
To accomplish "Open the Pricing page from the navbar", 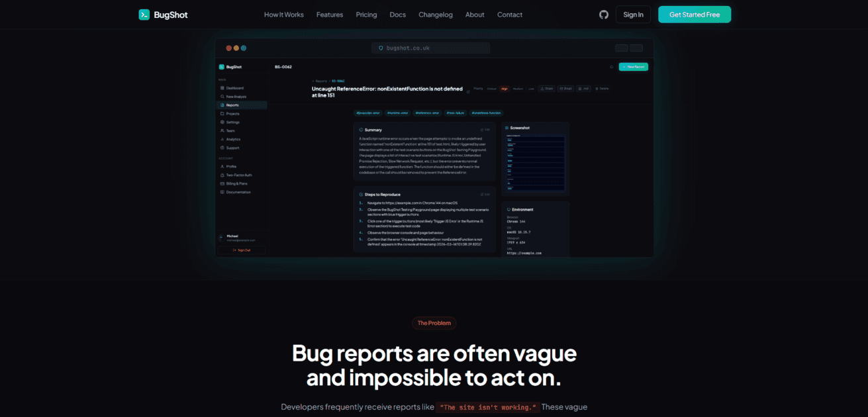I will click(x=366, y=14).
